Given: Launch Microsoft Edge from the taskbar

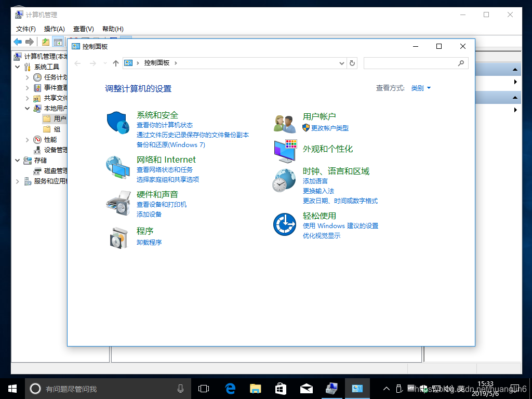Looking at the screenshot, I should (230, 389).
